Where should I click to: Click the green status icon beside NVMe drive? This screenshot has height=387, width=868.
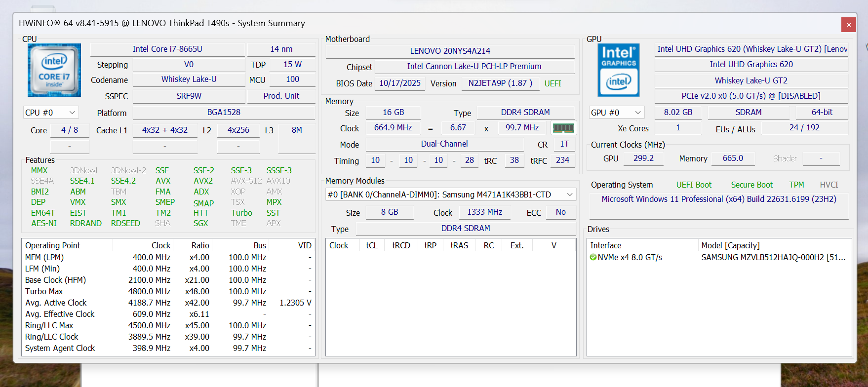click(x=593, y=257)
